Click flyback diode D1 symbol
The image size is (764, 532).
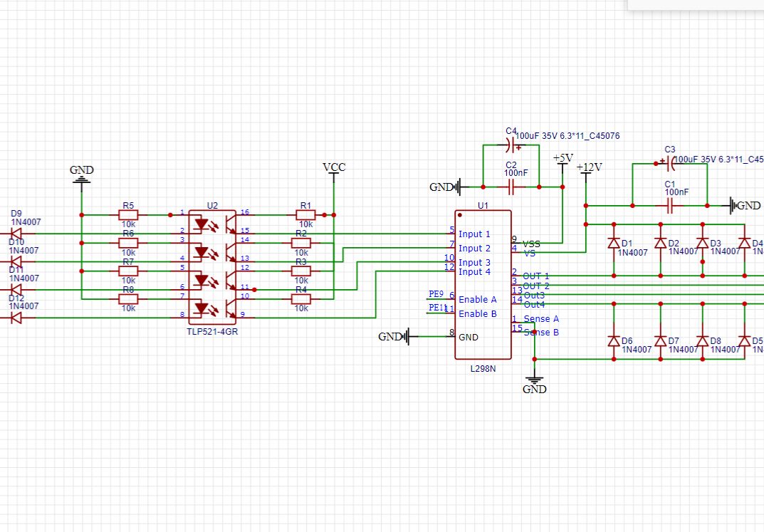613,243
